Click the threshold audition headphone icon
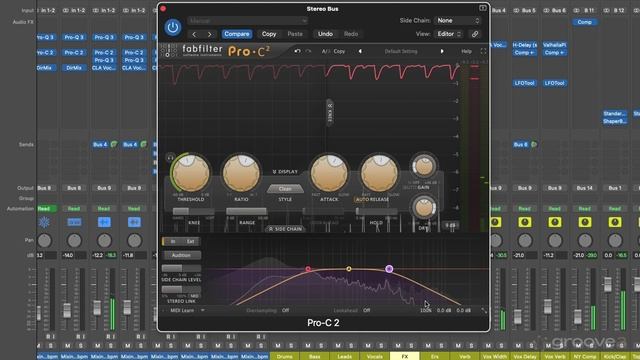Viewport: 640px width, 360px height. [x=170, y=157]
